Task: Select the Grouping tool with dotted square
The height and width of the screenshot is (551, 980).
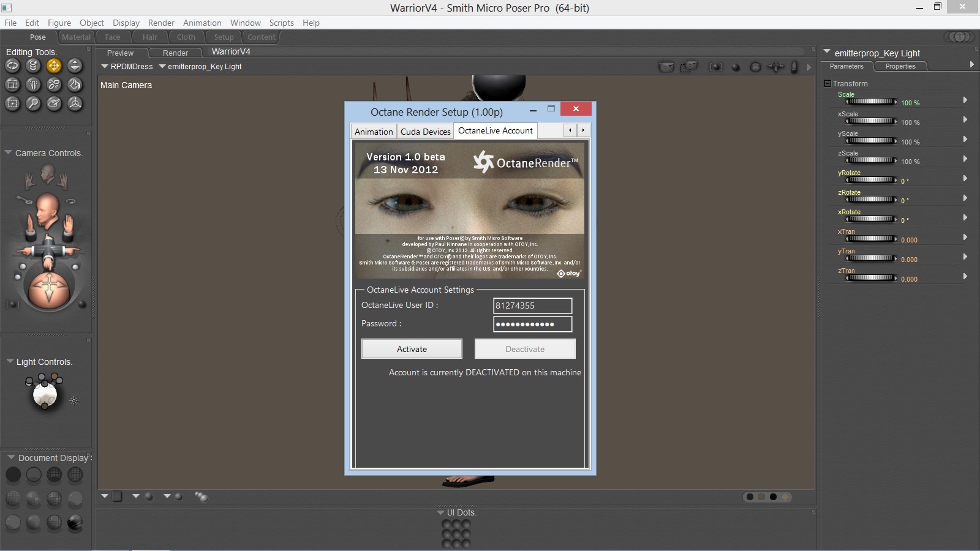Action: (13, 103)
